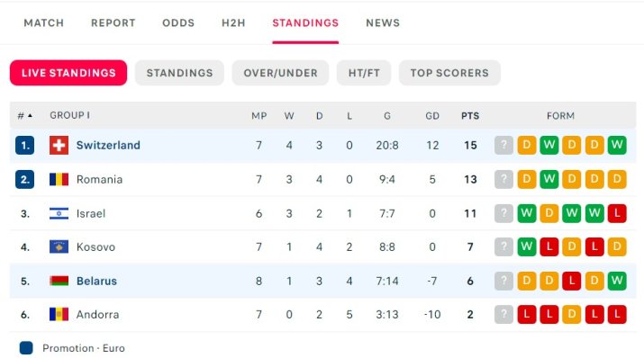This screenshot has height=358, width=644.
Task: Click the Israel flag icon
Action: (59, 213)
